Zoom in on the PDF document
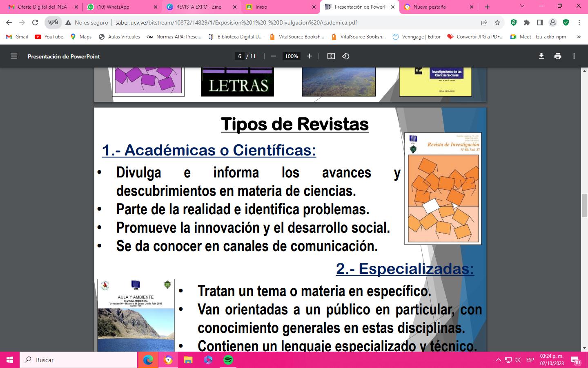The height and width of the screenshot is (368, 588). pyautogui.click(x=310, y=56)
